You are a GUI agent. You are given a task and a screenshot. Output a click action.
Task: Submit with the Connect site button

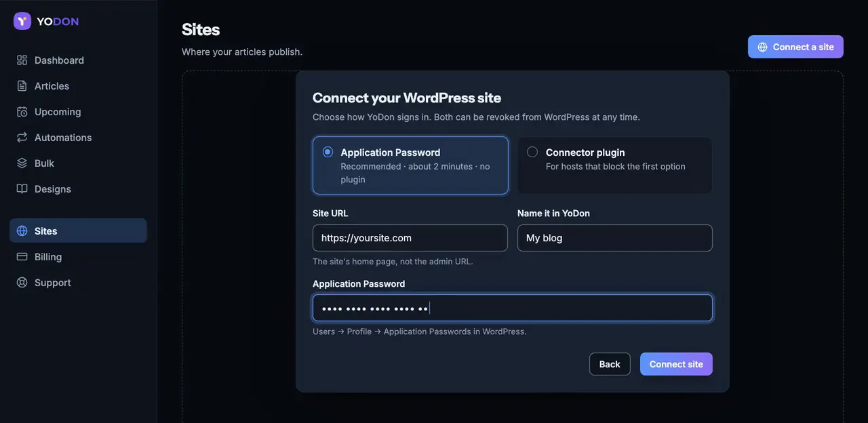[676, 364]
